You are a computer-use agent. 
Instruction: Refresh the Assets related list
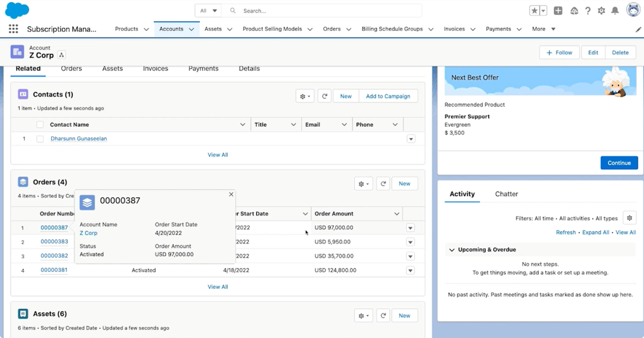383,316
